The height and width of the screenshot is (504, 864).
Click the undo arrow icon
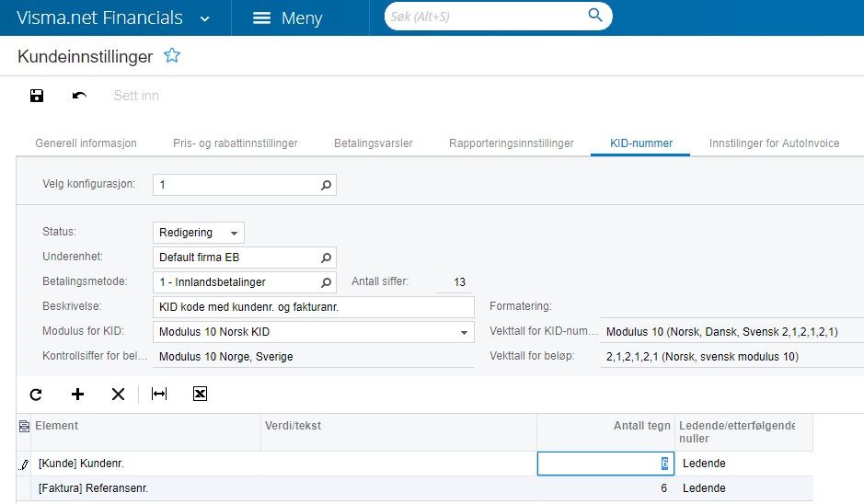point(79,96)
